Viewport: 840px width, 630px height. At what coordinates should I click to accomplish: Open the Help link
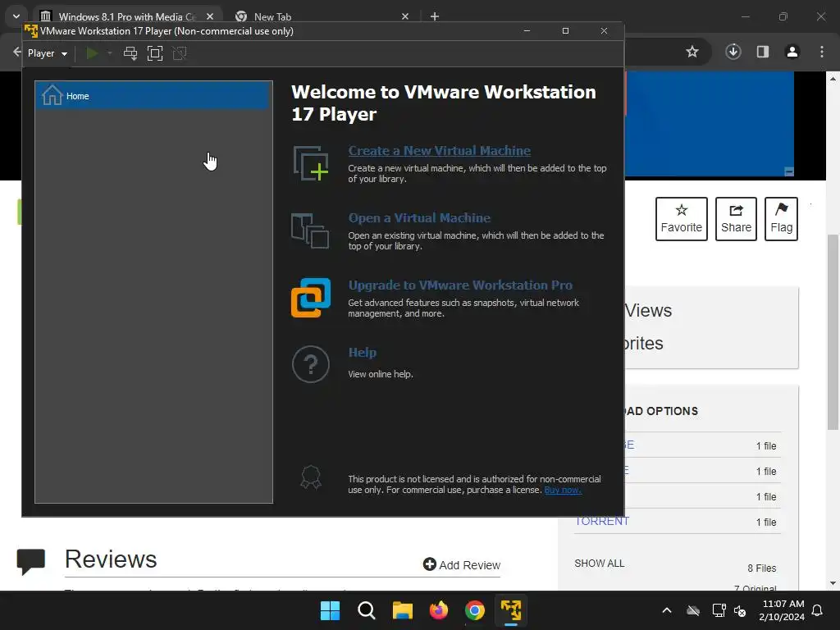(362, 353)
